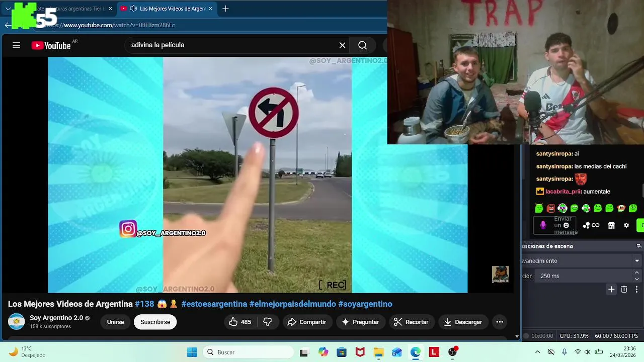Open the Windows Start menu
The image size is (644, 362).
coord(192,352)
